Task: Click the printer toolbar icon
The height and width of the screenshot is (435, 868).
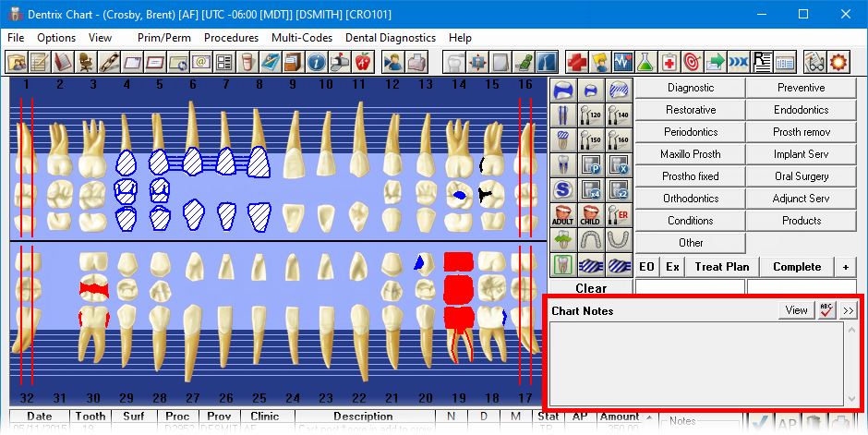Action: [x=416, y=62]
